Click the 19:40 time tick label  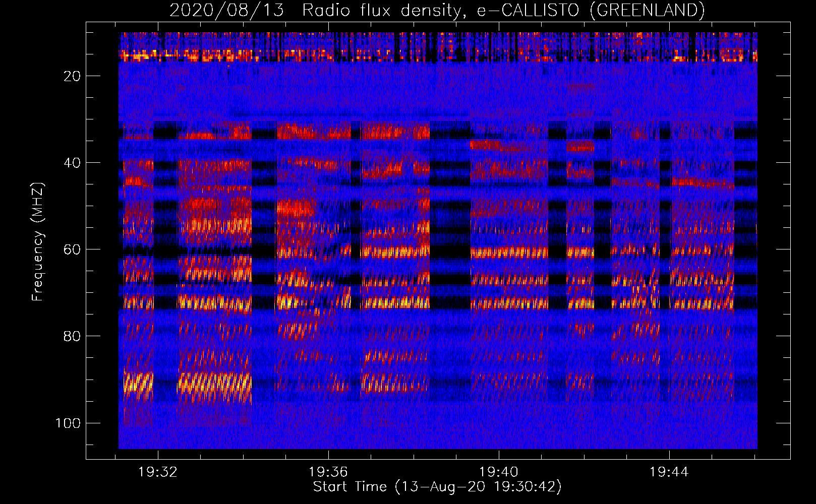[x=499, y=472]
